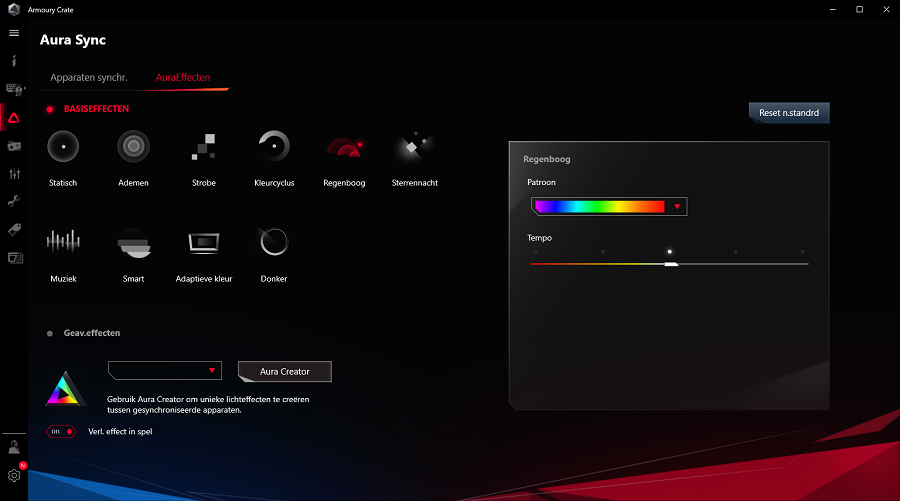Launch the Aura Creator button
900x501 pixels.
pyautogui.click(x=285, y=371)
